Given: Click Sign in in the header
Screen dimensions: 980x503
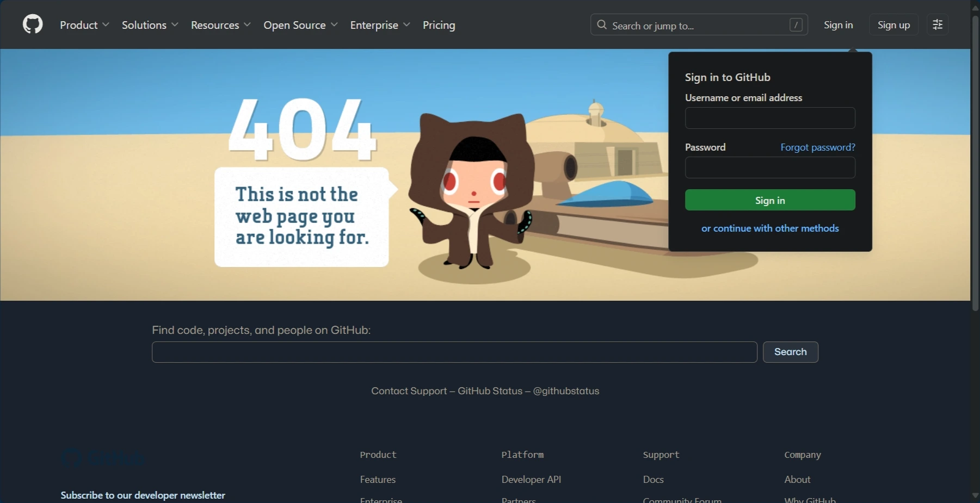Looking at the screenshot, I should click(x=838, y=25).
